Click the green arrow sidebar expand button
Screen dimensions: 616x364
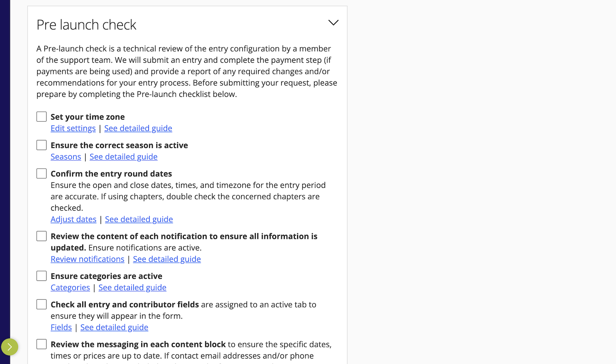[10, 347]
